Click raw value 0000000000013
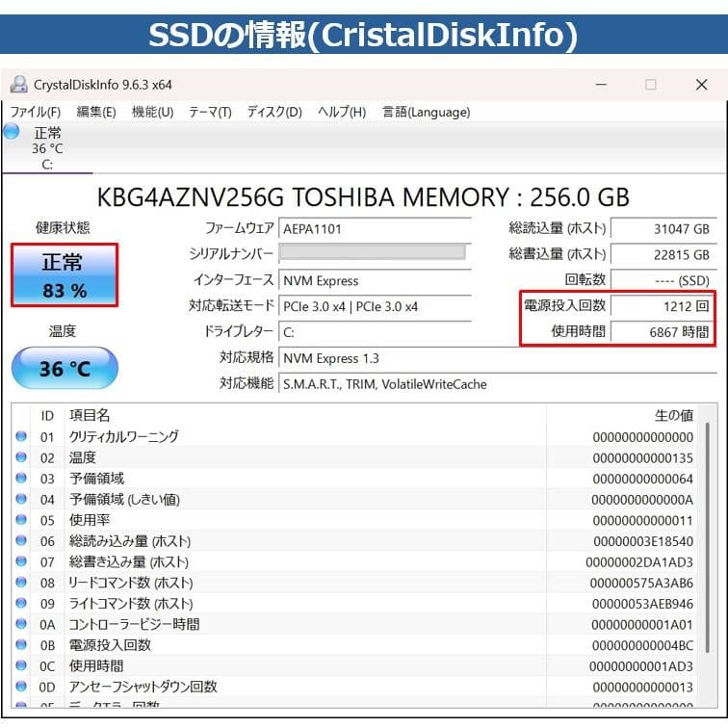 pos(642,688)
